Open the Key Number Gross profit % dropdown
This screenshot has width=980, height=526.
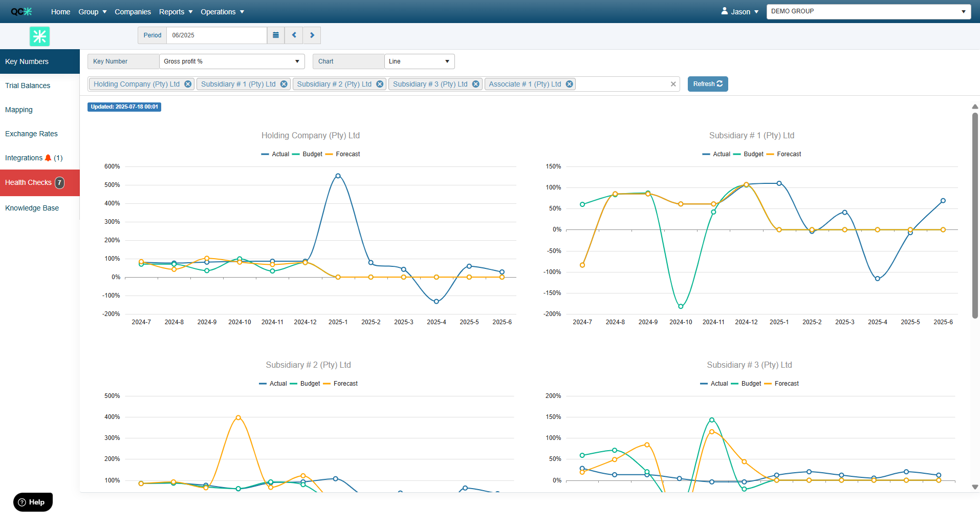(232, 61)
